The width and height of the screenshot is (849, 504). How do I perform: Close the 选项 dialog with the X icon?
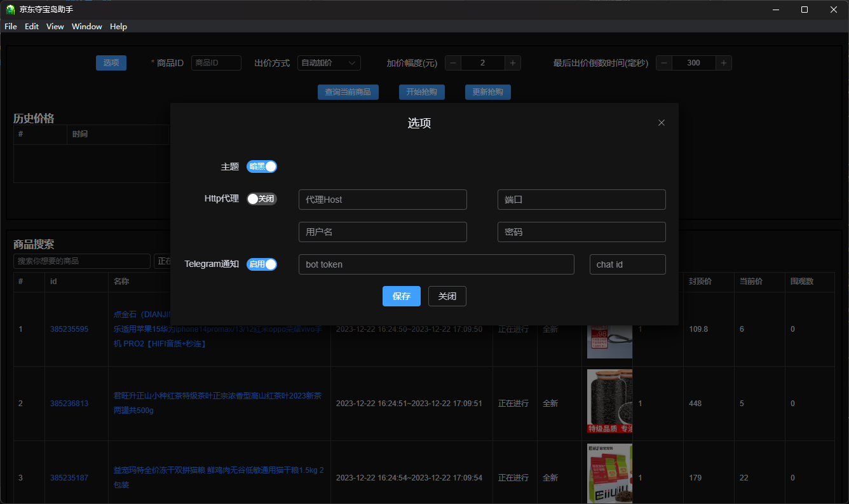pos(662,123)
